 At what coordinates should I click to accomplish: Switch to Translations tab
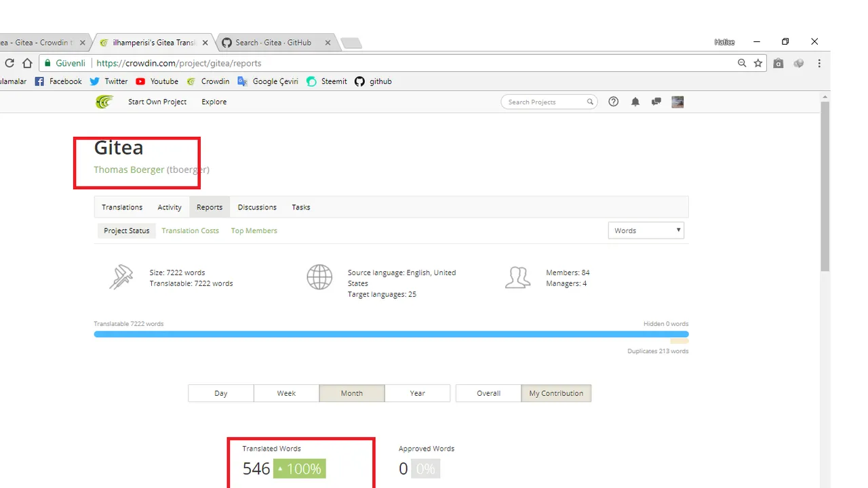pos(122,207)
